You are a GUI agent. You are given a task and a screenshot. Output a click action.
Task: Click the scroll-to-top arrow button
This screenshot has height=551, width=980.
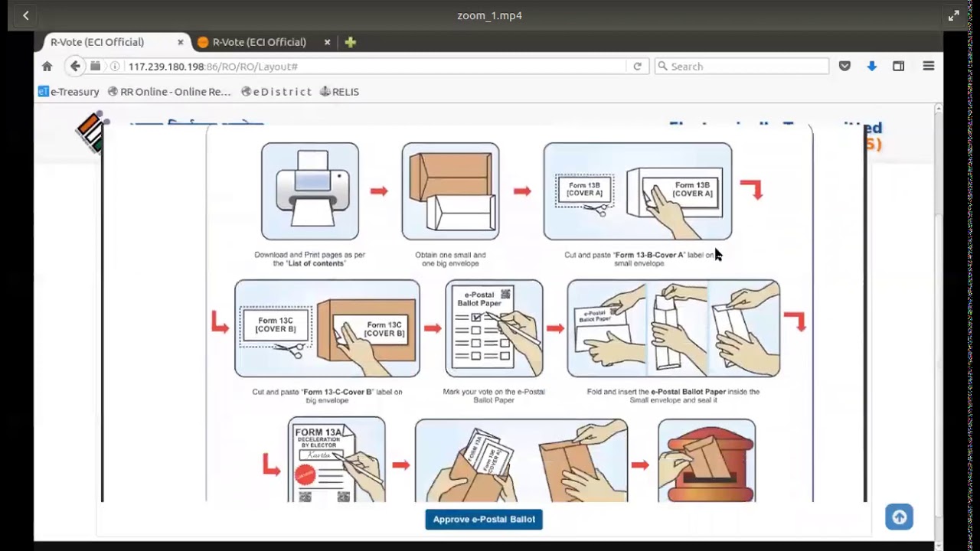click(900, 517)
